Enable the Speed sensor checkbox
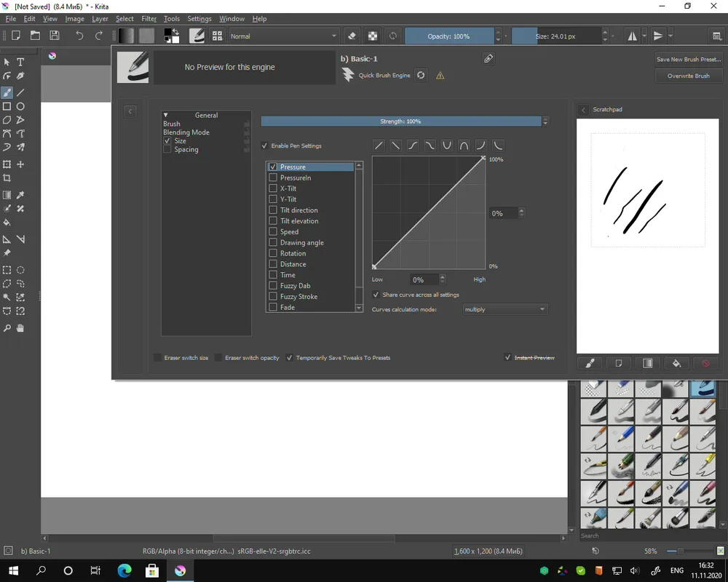Viewport: 728px width, 582px height. pyautogui.click(x=273, y=232)
